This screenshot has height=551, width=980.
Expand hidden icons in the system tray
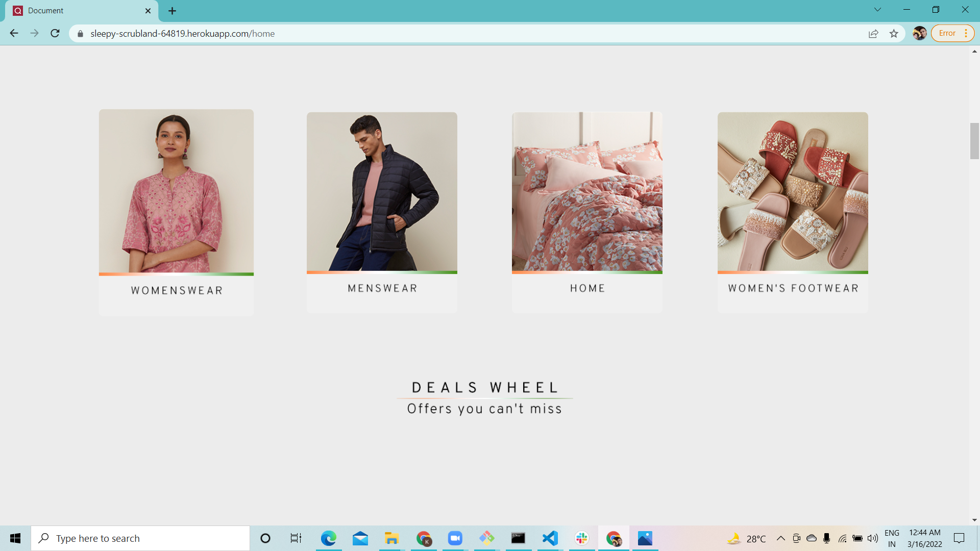[780, 538]
